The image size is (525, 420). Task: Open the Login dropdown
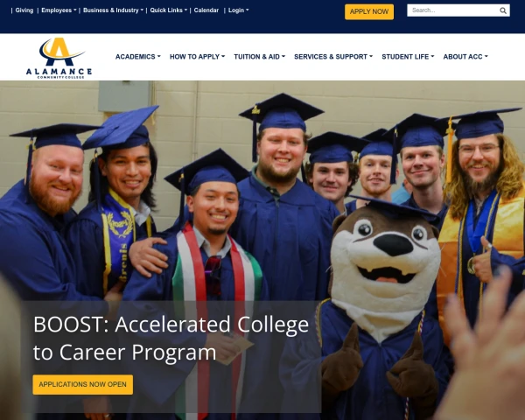pyautogui.click(x=238, y=10)
